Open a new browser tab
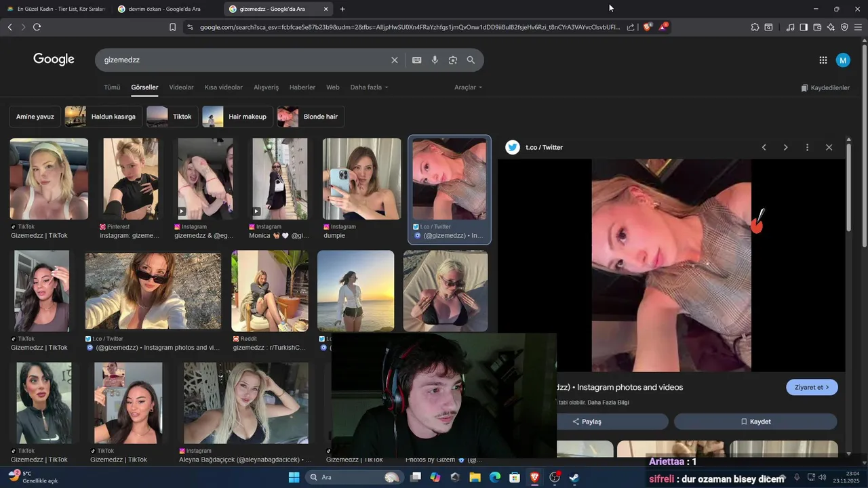The width and height of the screenshot is (868, 488). (342, 9)
